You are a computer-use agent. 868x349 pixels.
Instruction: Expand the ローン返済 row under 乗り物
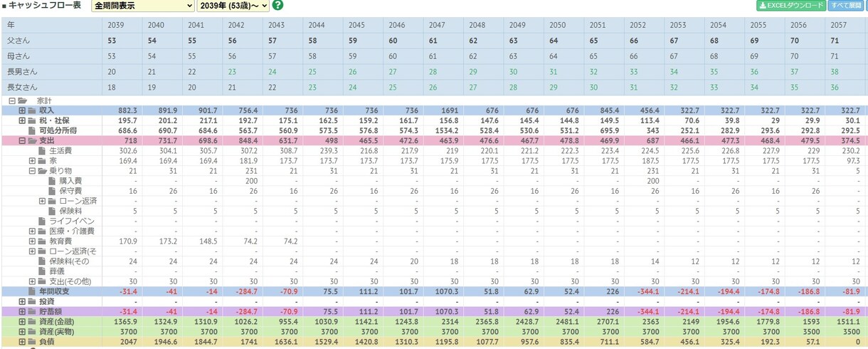click(x=42, y=201)
